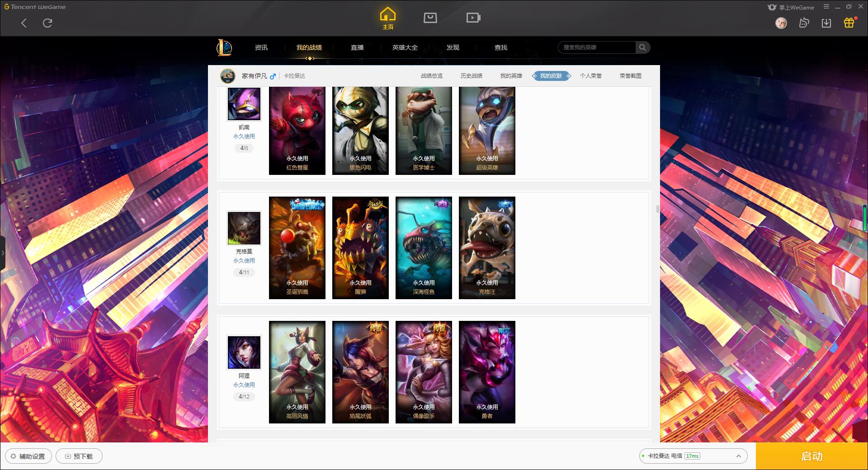
Task: Open the 发现 tab
Action: 453,47
